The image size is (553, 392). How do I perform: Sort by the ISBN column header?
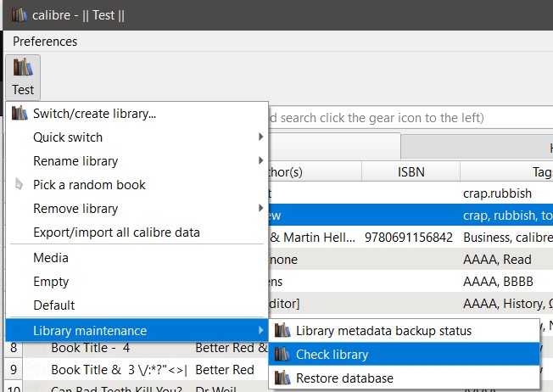tap(411, 171)
